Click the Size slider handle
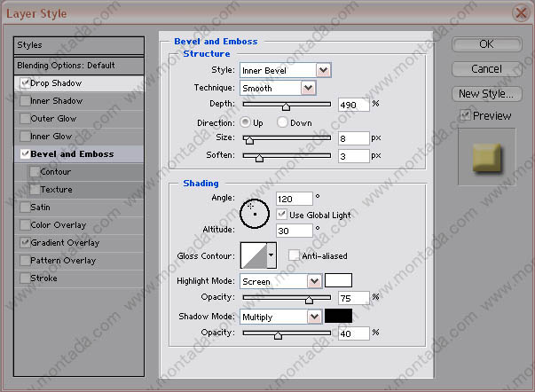535x392 pixels. pos(249,140)
